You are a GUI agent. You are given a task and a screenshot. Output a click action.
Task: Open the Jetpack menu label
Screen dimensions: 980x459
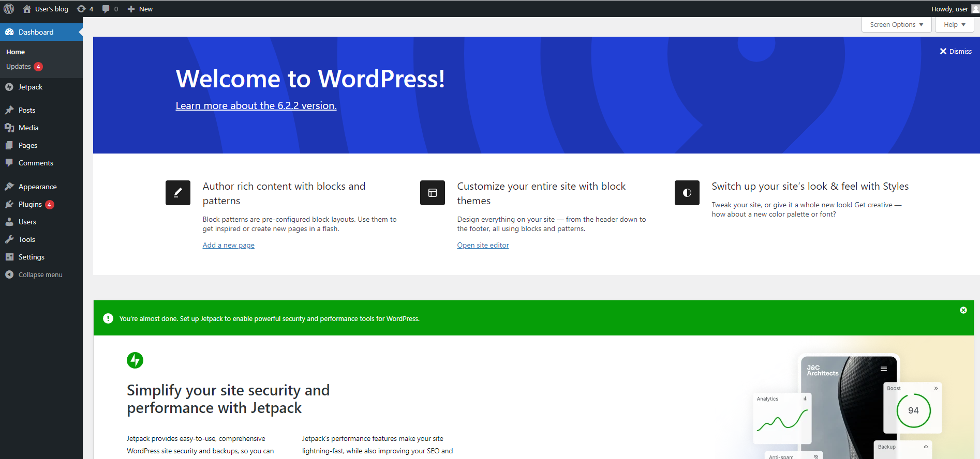coord(31,87)
